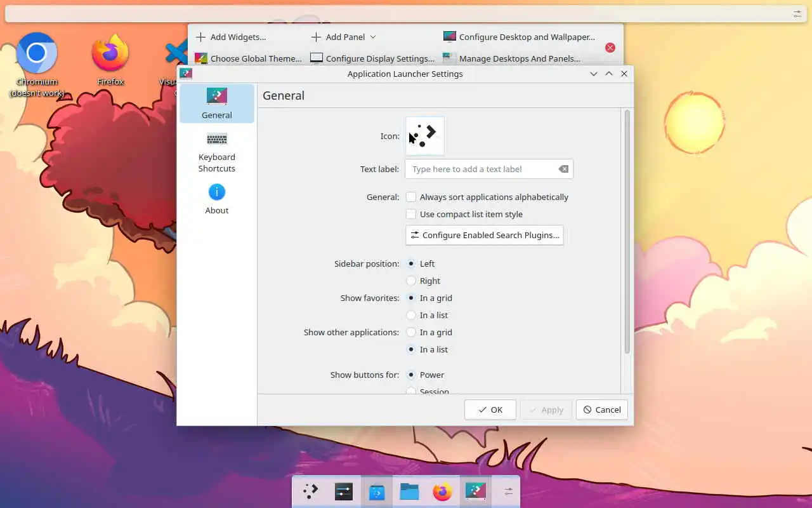Close the desktop edit mode toolbar
Viewport: 812px width, 508px height.
[x=610, y=48]
